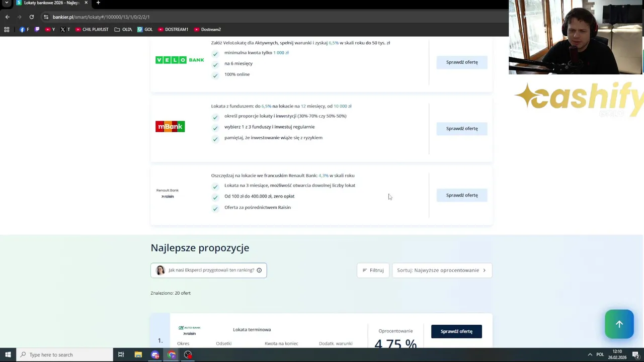
Task: Click wybierz 1 z 3 funduszy i inwestuj regularnie
Action: [x=270, y=127]
